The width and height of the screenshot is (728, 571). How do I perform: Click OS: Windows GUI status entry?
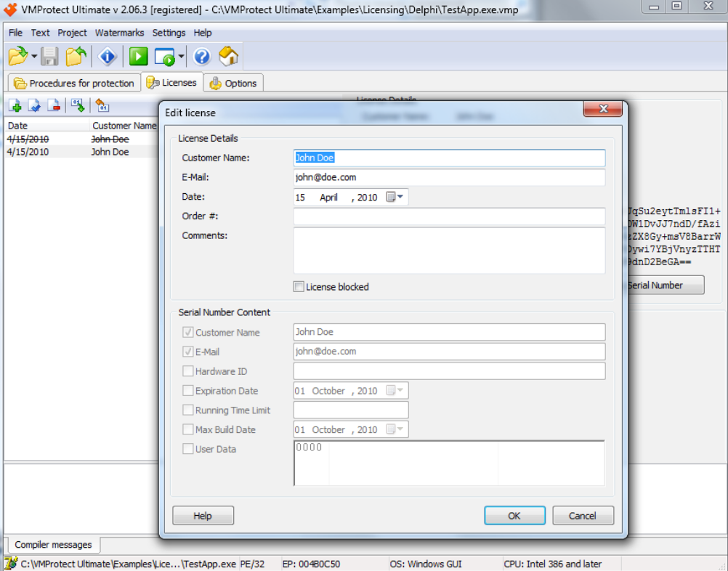point(426,564)
